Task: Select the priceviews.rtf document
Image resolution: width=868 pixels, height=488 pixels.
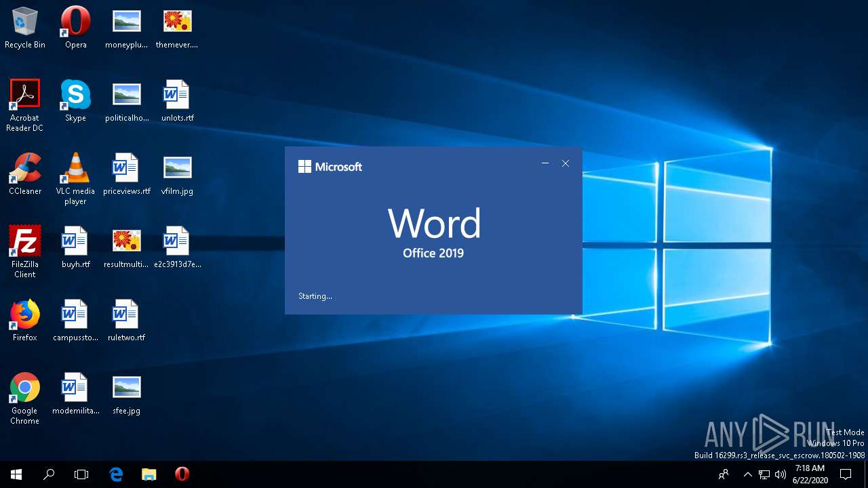Action: pyautogui.click(x=127, y=174)
